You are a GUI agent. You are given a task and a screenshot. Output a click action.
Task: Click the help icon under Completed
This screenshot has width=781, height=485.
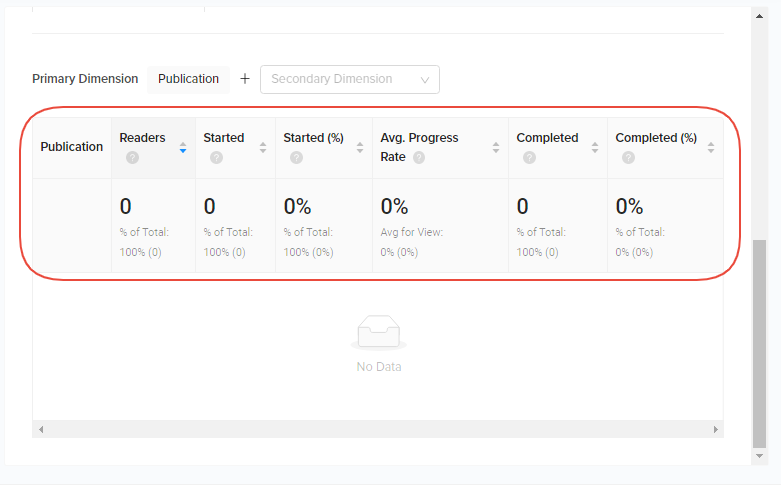tap(529, 157)
